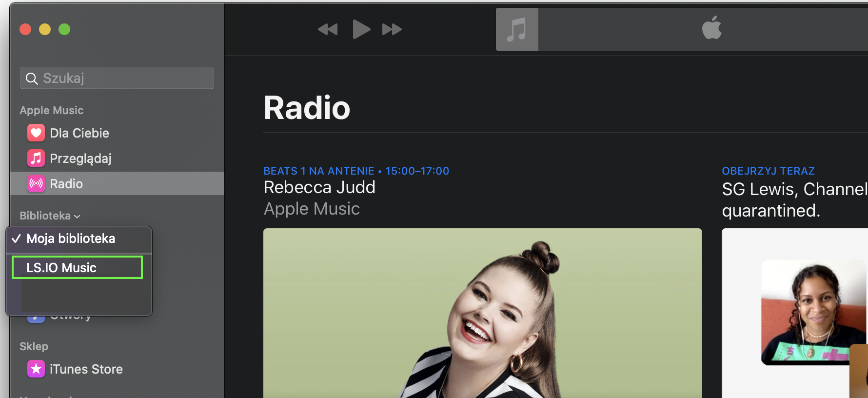This screenshot has height=398, width=868.
Task: Click the Obejrzyj teraz link
Action: (x=769, y=171)
